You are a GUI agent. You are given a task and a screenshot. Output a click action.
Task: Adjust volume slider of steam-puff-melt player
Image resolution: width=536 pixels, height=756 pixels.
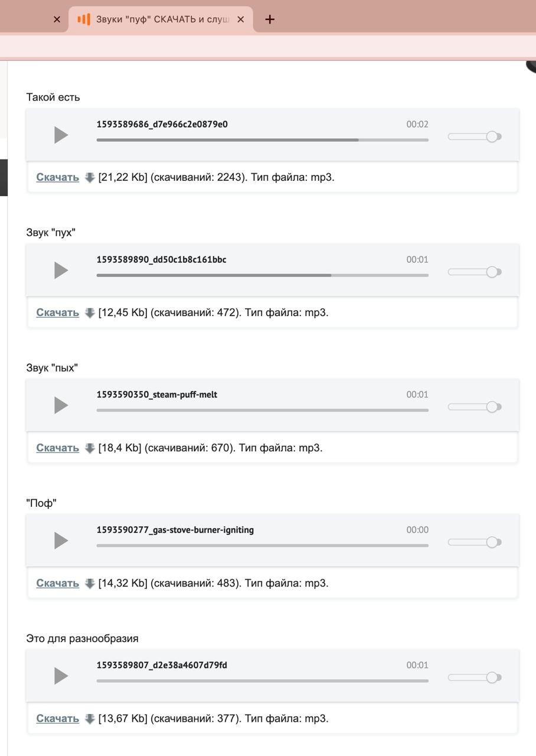click(475, 407)
